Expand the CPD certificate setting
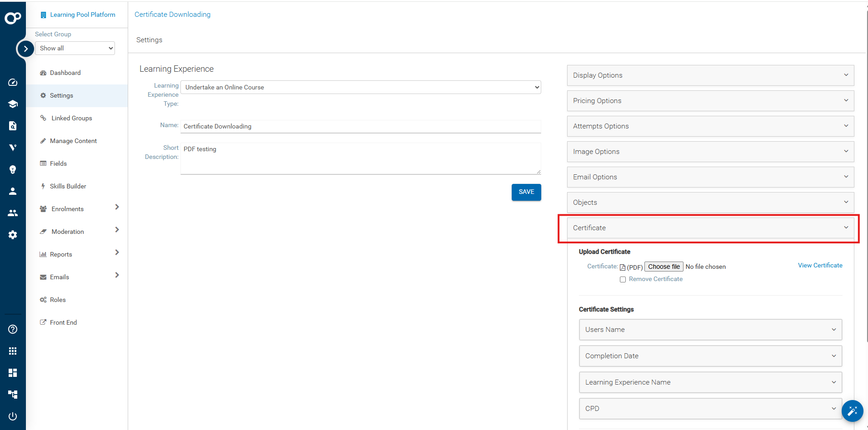The width and height of the screenshot is (868, 430). (711, 409)
